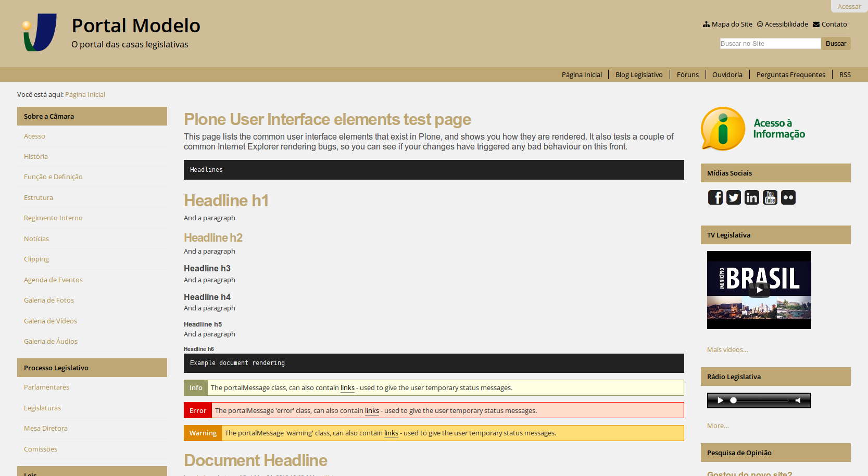Open Mapa do Site link
The image size is (868, 476).
tap(727, 24)
